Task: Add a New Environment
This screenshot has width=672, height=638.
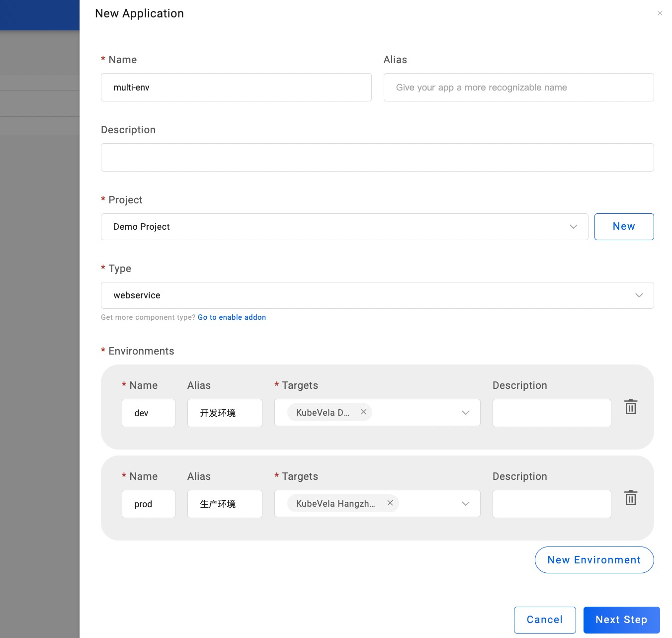Action: pyautogui.click(x=594, y=560)
